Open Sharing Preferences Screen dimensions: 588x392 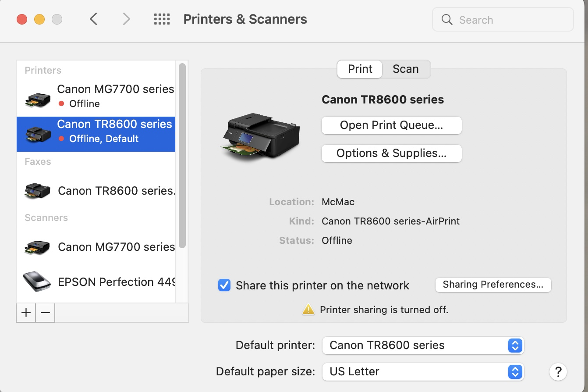point(493,285)
